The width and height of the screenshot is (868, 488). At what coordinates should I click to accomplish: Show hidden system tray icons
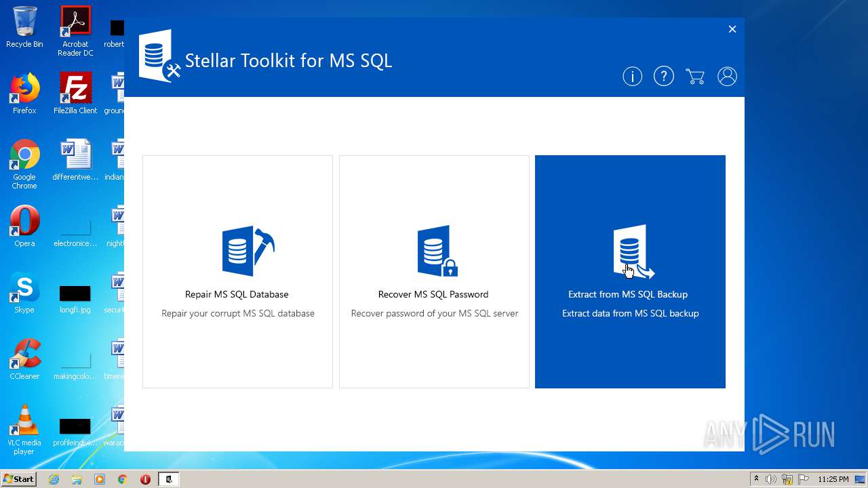(756, 479)
